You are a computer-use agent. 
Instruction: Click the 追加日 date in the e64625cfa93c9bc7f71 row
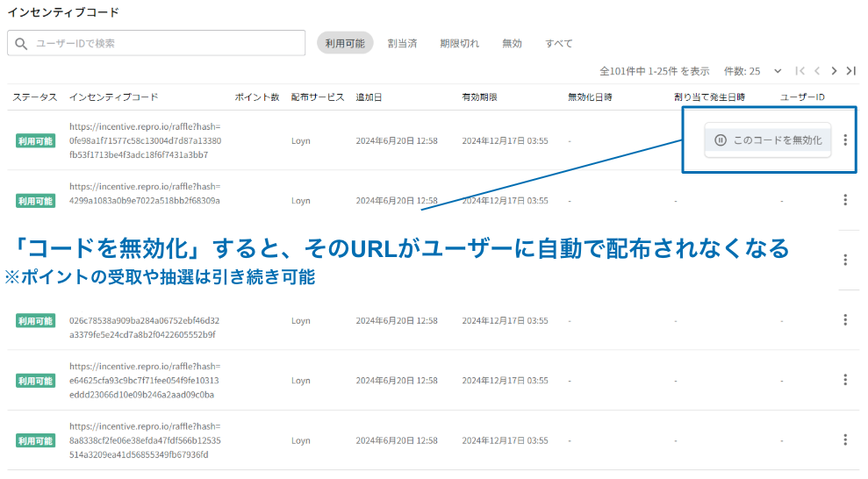coord(397,381)
